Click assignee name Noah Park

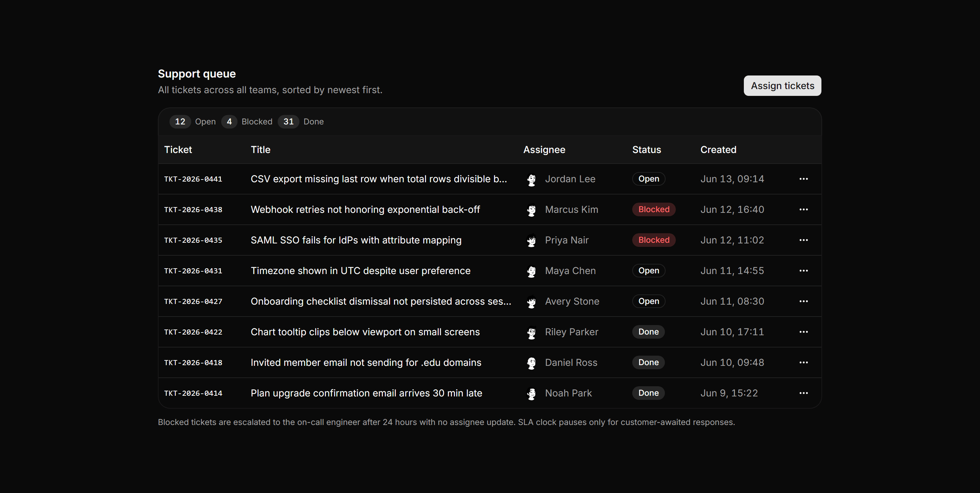coord(568,393)
